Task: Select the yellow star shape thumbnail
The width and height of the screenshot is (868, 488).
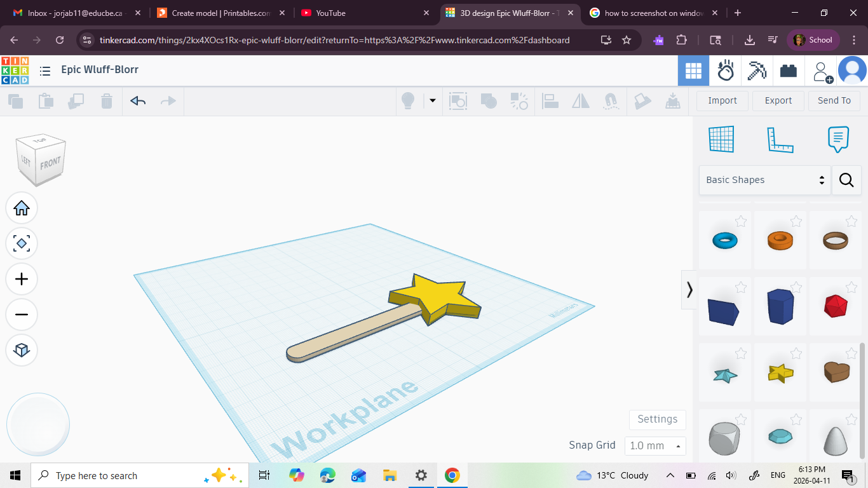Action: click(780, 372)
